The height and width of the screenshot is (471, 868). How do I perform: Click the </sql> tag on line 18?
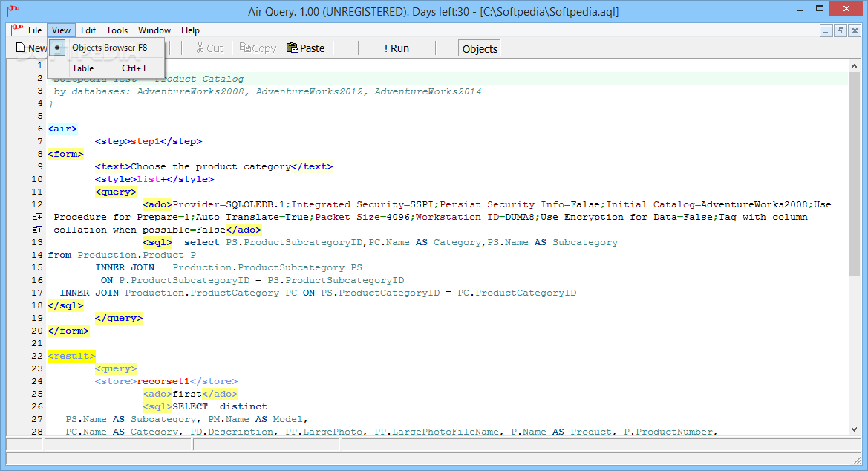[65, 306]
